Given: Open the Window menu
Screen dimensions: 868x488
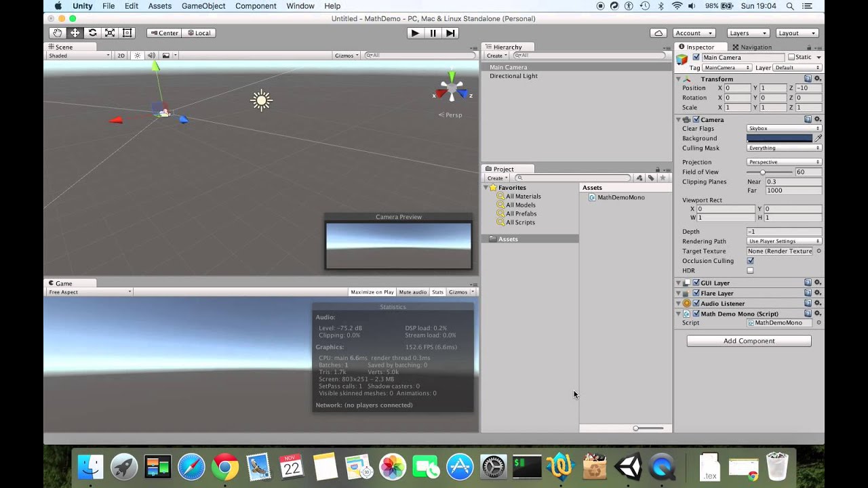Looking at the screenshot, I should [300, 6].
